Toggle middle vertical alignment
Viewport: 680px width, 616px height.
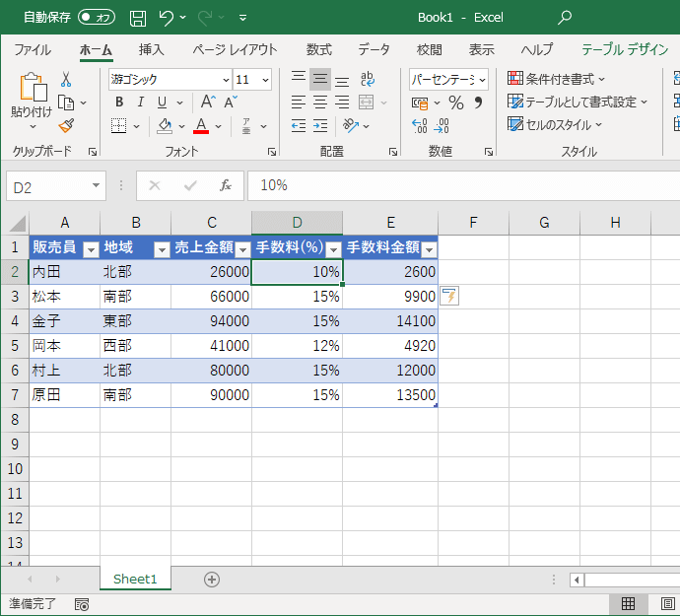pyautogui.click(x=320, y=79)
